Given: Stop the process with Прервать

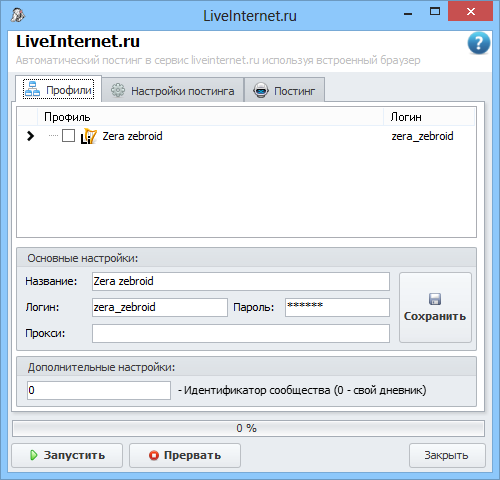Looking at the screenshot, I should coord(185,455).
